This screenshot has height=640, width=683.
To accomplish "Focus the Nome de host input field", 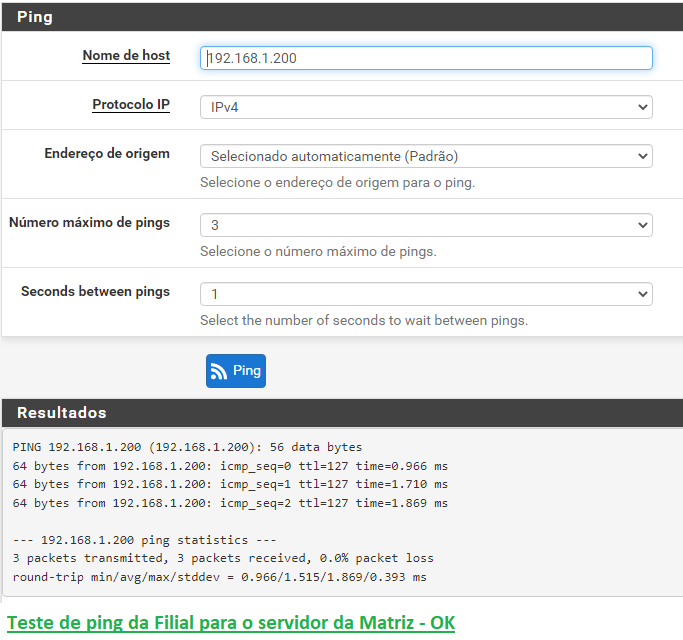I will (x=426, y=58).
